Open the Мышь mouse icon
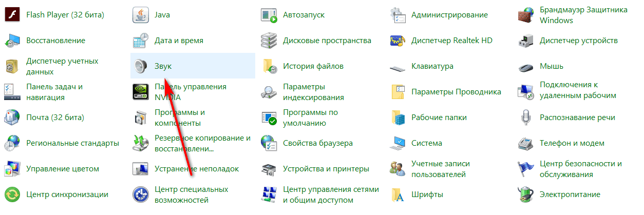 [x=525, y=66]
